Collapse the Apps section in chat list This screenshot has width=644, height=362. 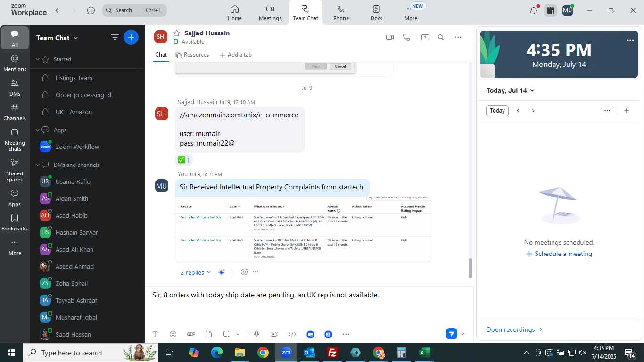(x=38, y=130)
